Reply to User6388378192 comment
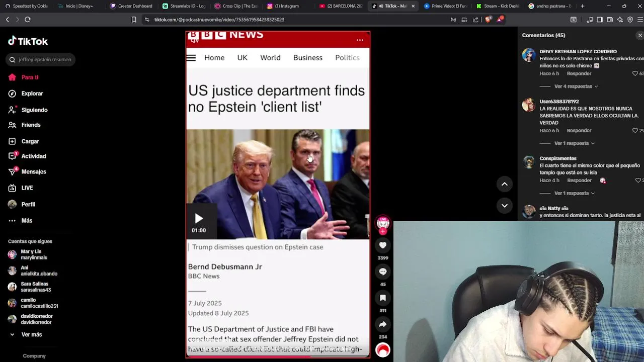The width and height of the screenshot is (644, 362). click(x=579, y=131)
